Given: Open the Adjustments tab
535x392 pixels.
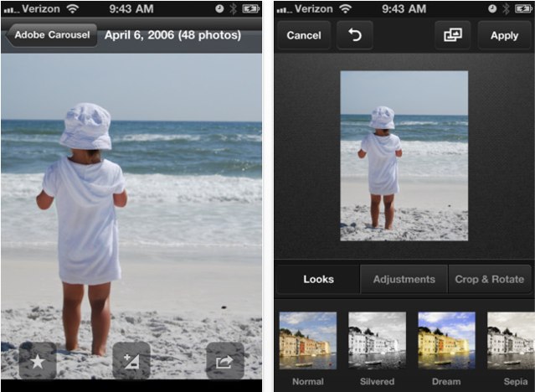Looking at the screenshot, I should 404,279.
